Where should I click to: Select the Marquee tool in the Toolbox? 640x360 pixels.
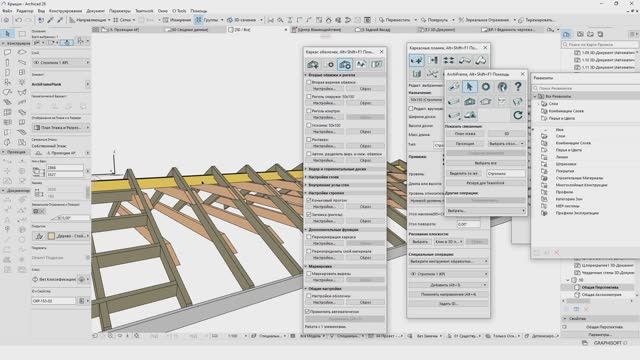point(22,33)
